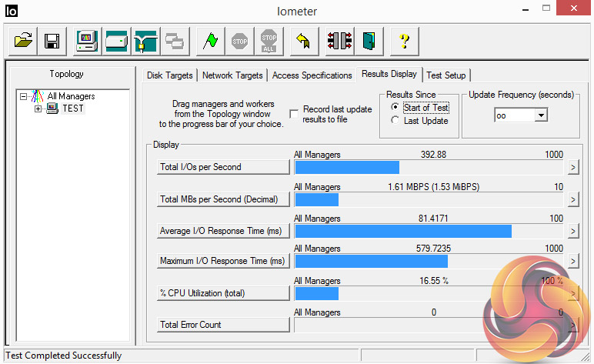Click the Reset Workers yellow arrow icon
The width and height of the screenshot is (594, 364).
pyautogui.click(x=303, y=42)
